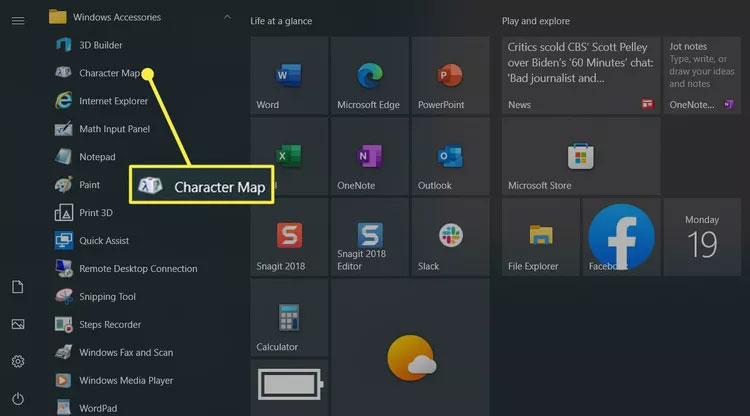750x416 pixels.
Task: Open the News tile about Scott Pelley
Action: click(581, 76)
